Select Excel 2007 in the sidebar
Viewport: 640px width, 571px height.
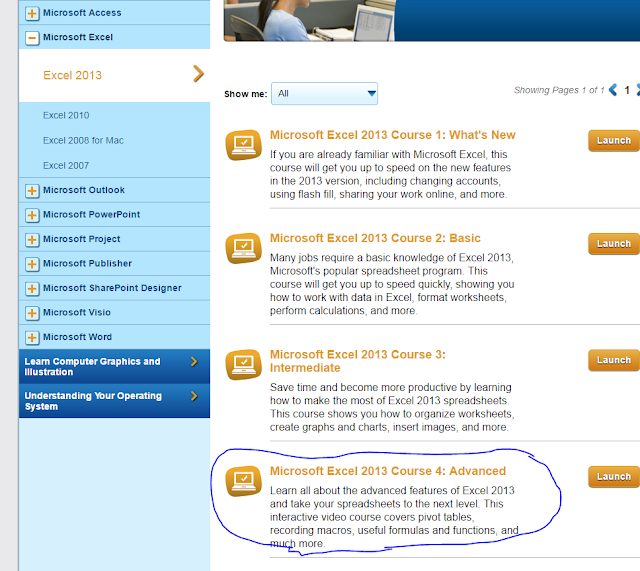(x=66, y=165)
